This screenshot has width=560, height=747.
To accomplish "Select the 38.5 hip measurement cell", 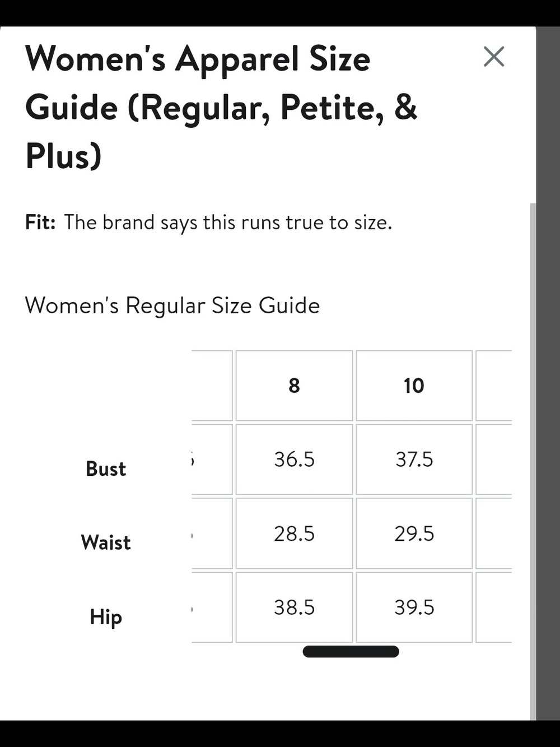I will pyautogui.click(x=294, y=607).
